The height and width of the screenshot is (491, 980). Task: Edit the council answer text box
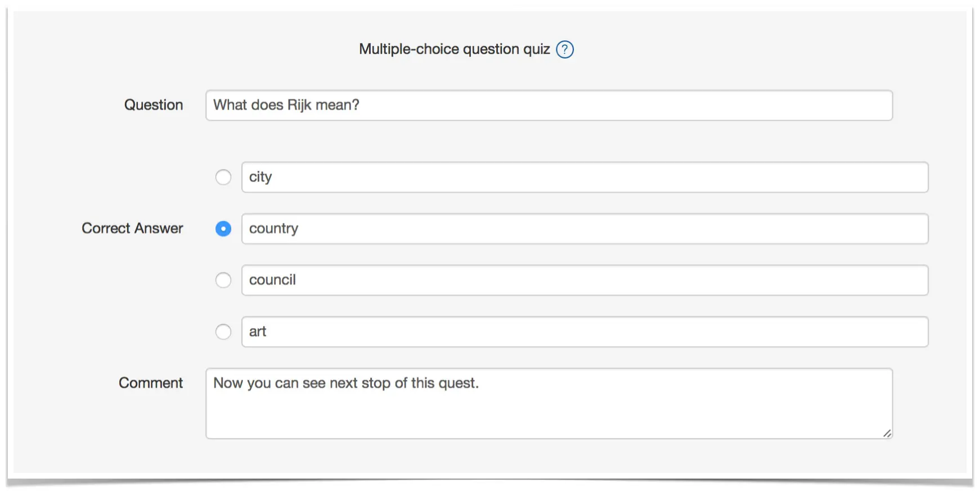point(585,280)
